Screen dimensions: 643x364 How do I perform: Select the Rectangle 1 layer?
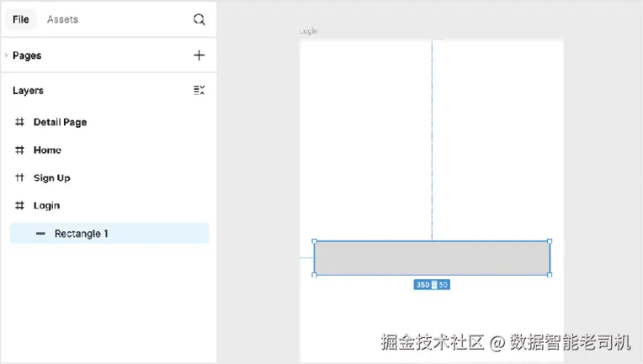[x=109, y=234]
